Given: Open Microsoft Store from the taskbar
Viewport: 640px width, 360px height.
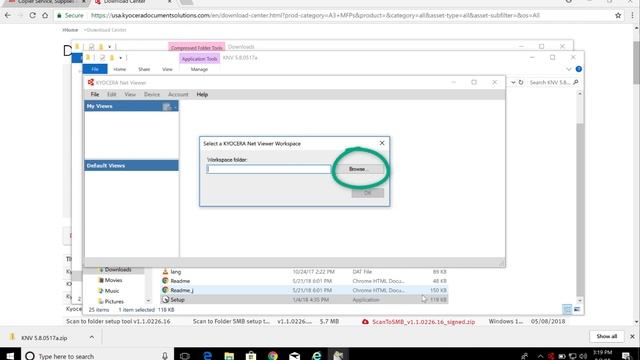Looking at the screenshot, I should [251, 356].
